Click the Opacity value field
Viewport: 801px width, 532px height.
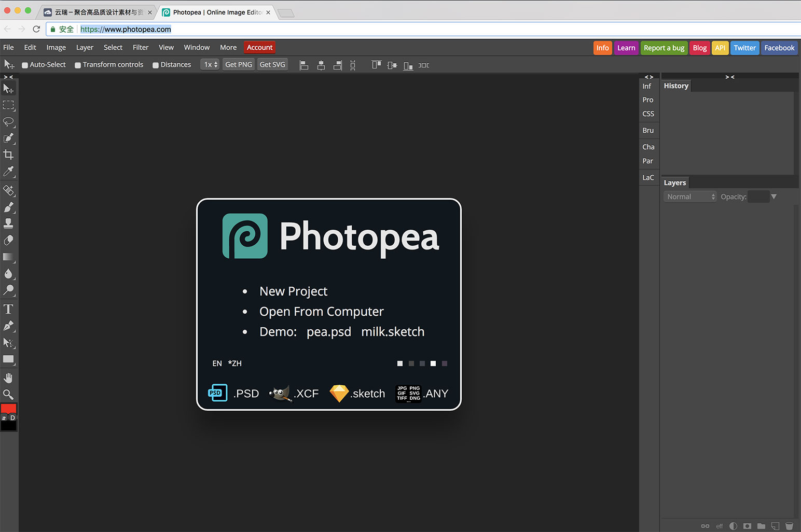click(758, 197)
